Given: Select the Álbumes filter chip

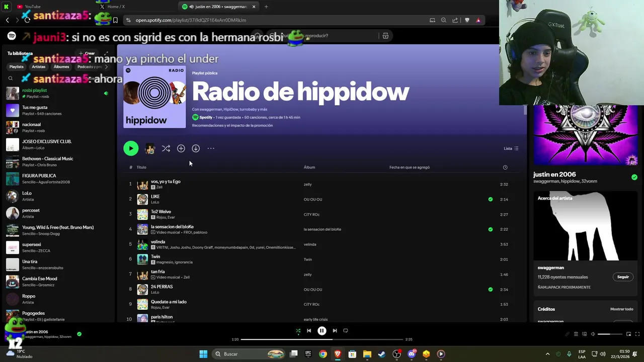Looking at the screenshot, I should (61, 67).
